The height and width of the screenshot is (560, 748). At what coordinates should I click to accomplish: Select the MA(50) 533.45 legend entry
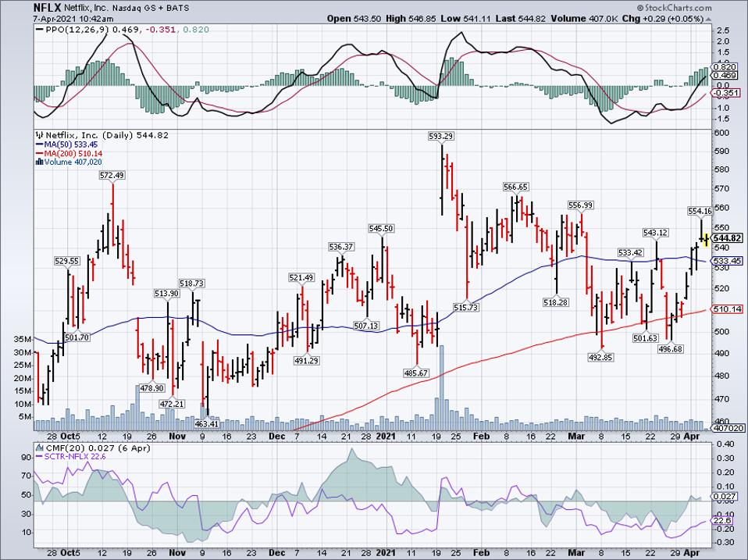[x=67, y=144]
